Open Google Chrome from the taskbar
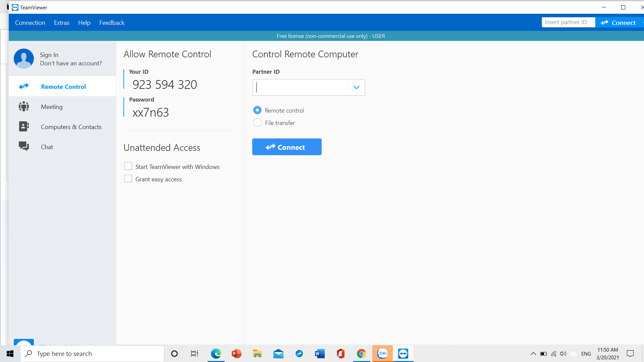 (x=361, y=354)
